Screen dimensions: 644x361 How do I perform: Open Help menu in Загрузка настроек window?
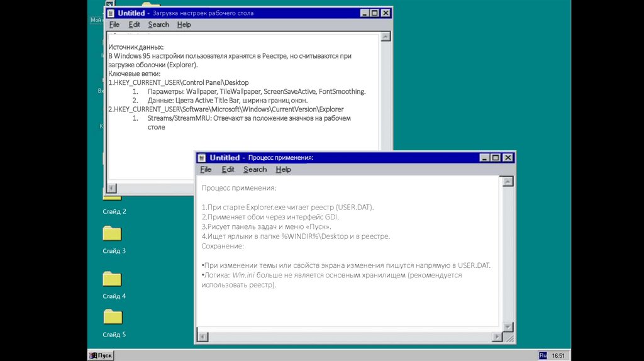(184, 25)
